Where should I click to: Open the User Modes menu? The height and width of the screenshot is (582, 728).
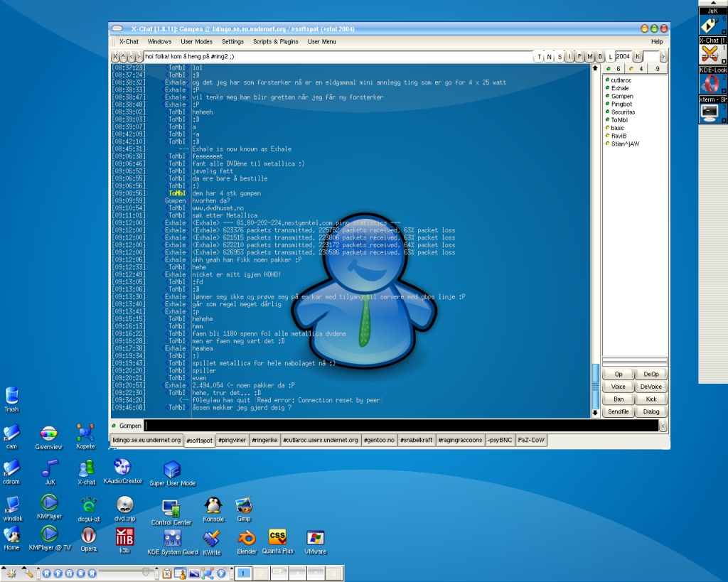pos(196,42)
